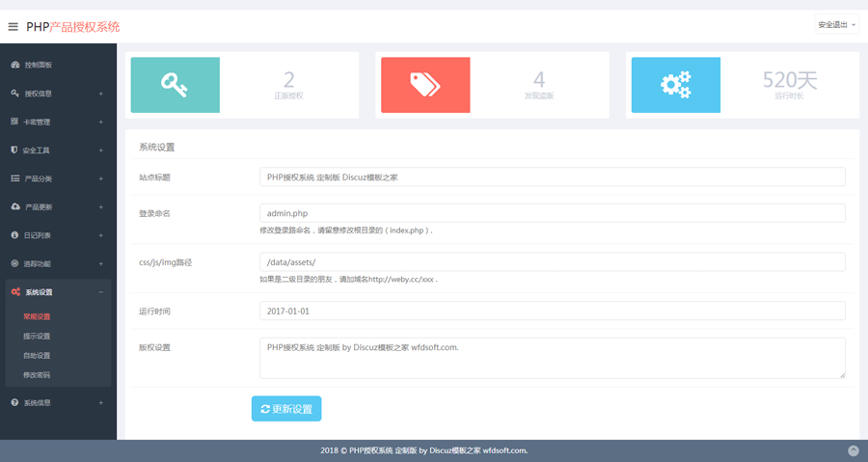Click the PHP产品授权系统 logo title

point(73,27)
